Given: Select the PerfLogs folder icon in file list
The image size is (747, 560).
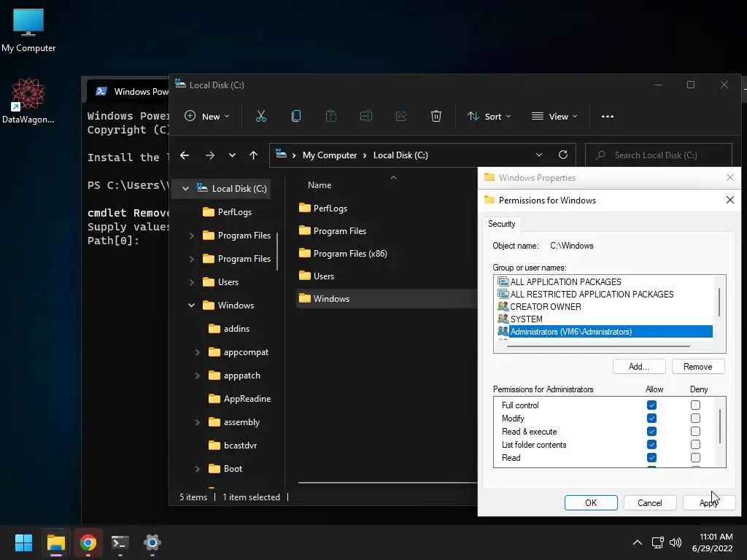Looking at the screenshot, I should (305, 208).
